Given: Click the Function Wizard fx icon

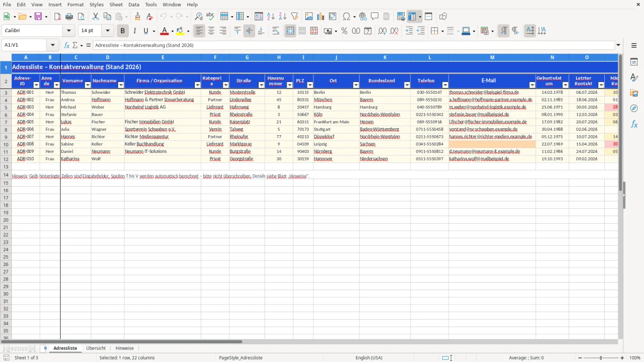Looking at the screenshot, I should pos(67,46).
